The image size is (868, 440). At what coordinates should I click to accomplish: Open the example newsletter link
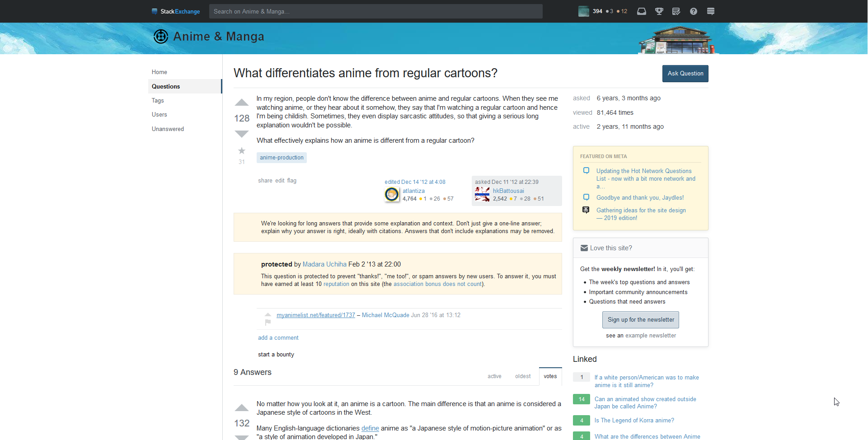[x=651, y=336]
